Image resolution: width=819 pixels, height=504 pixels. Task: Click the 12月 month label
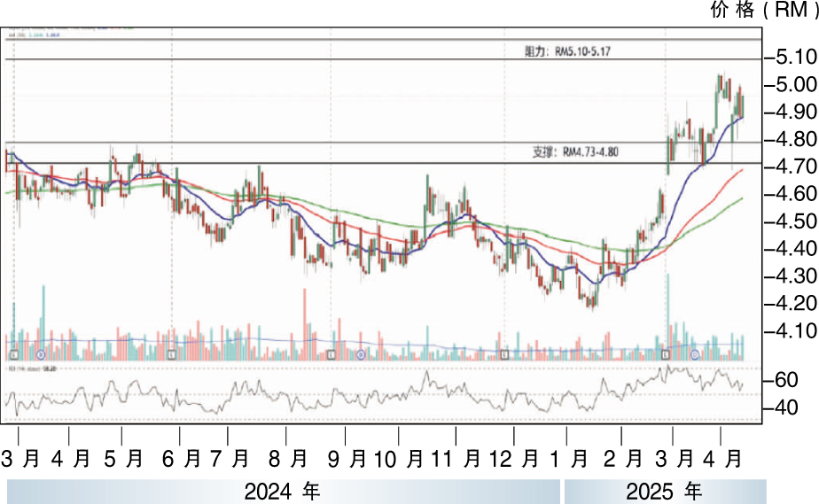[x=514, y=459]
